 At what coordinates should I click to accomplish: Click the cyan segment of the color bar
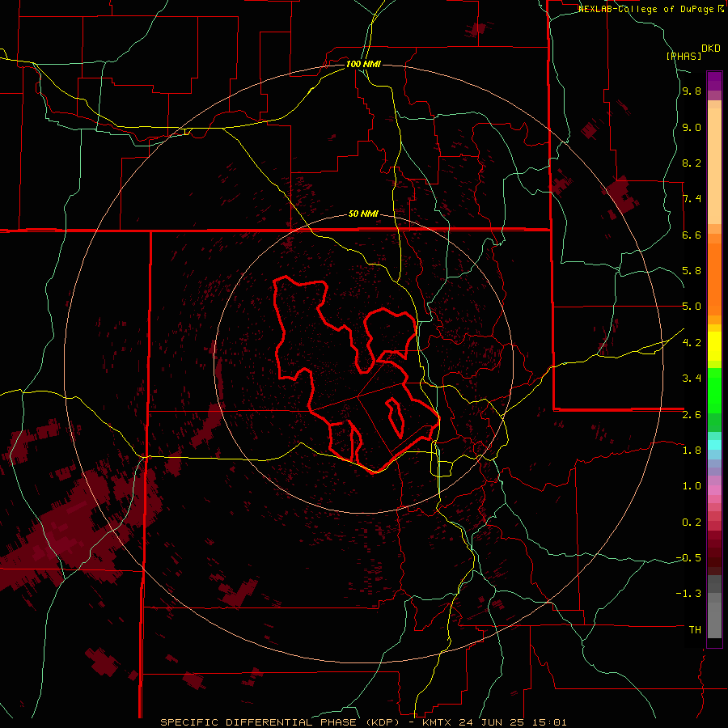(x=714, y=445)
